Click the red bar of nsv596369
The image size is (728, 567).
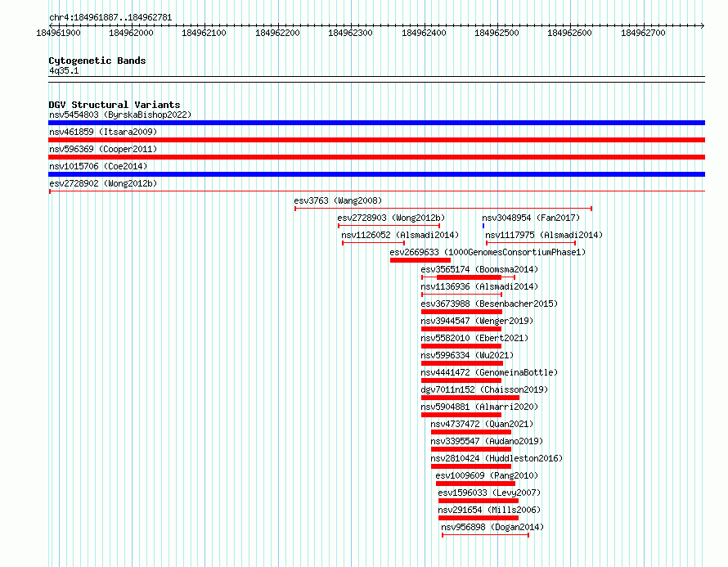click(x=376, y=157)
